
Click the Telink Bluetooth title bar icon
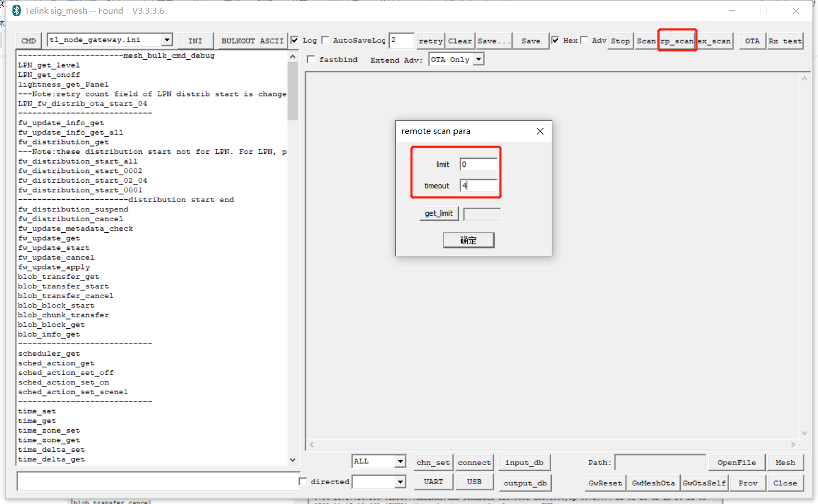(x=16, y=10)
